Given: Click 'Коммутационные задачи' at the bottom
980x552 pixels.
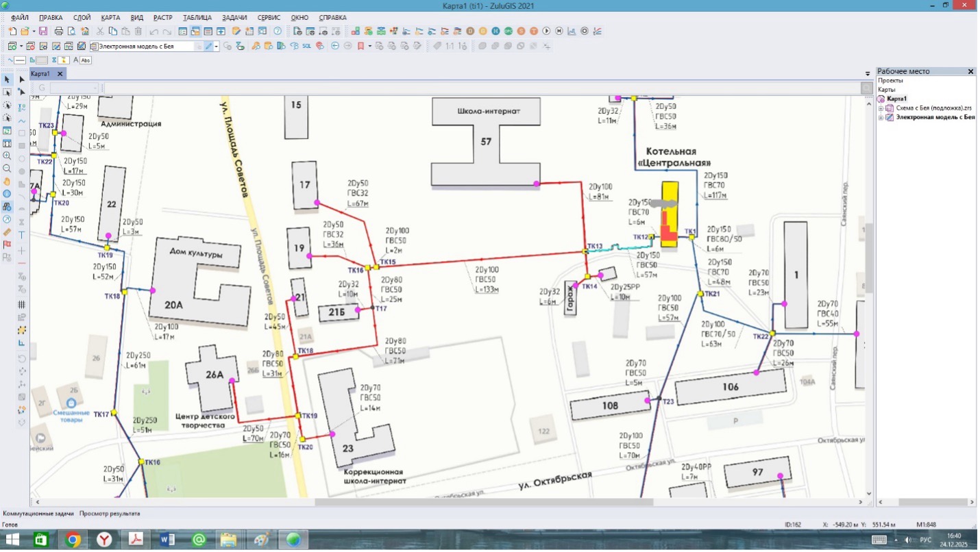Looking at the screenshot, I should (x=38, y=513).
